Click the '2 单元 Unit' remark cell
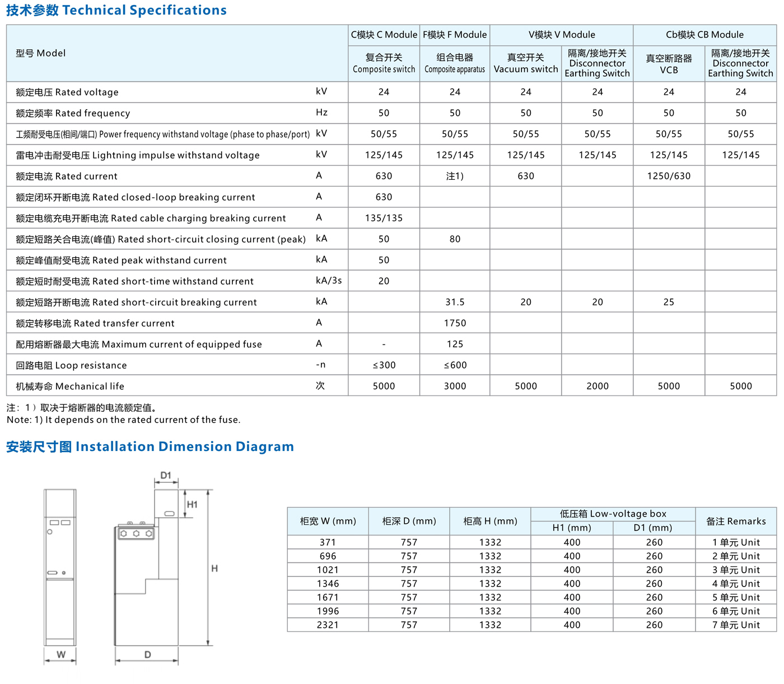 click(x=736, y=556)
